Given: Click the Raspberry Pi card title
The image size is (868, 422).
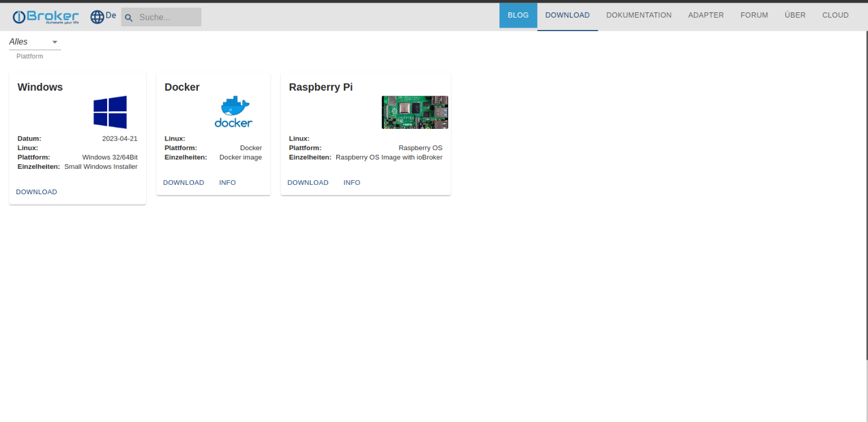Looking at the screenshot, I should [x=321, y=87].
